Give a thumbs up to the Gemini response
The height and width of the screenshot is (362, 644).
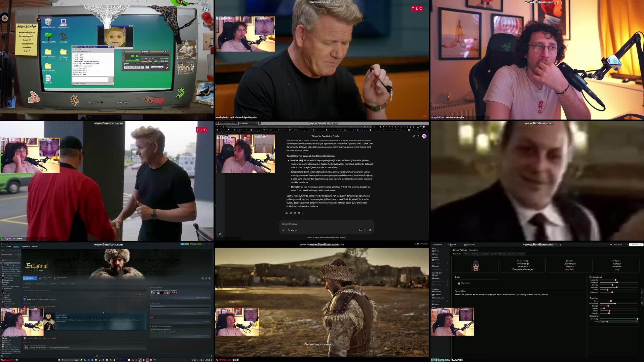(x=287, y=213)
